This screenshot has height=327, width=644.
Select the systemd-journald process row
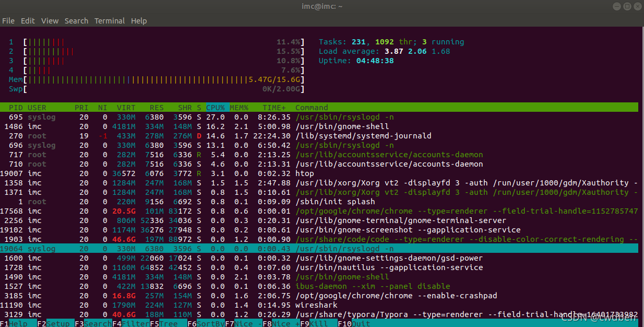319,136
